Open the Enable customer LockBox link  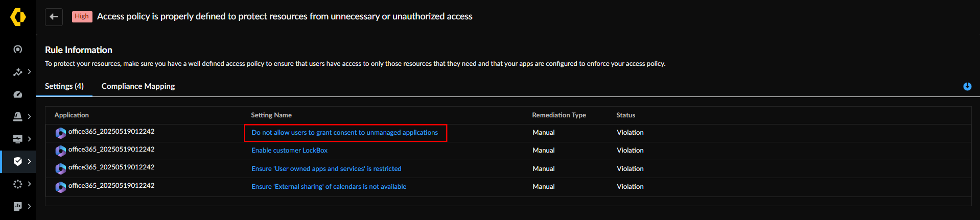point(289,150)
